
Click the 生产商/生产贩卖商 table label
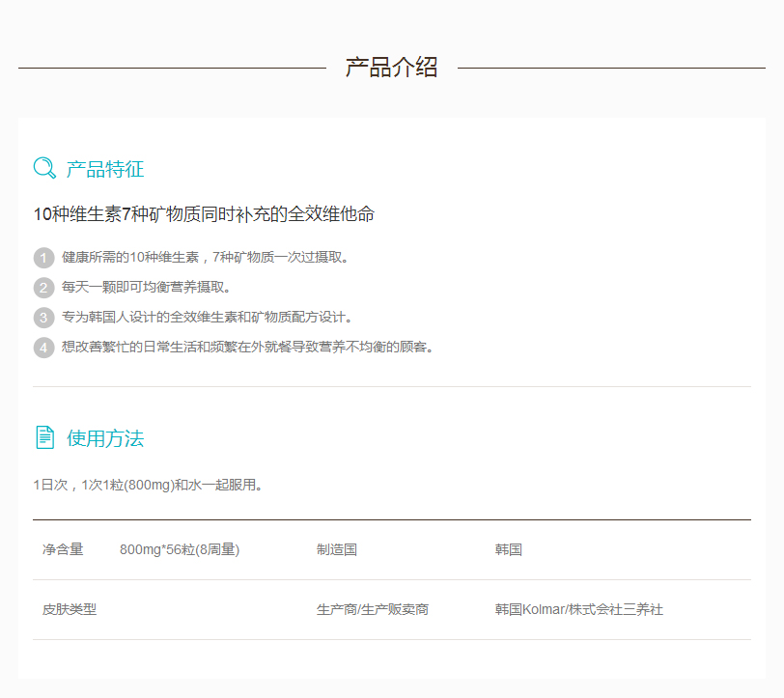[373, 609]
